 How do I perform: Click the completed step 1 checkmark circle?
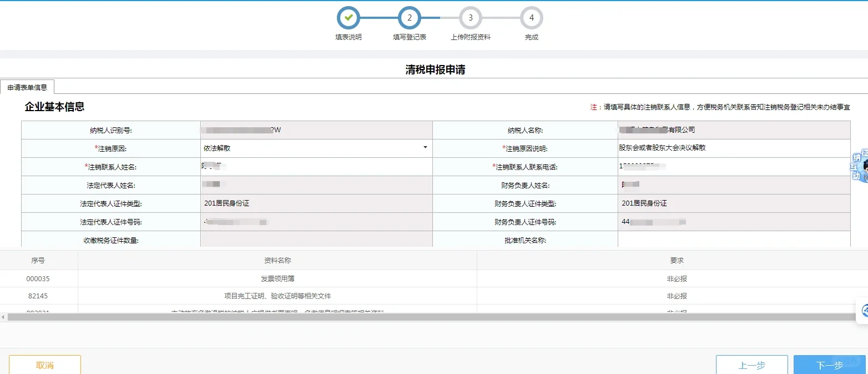tap(349, 18)
